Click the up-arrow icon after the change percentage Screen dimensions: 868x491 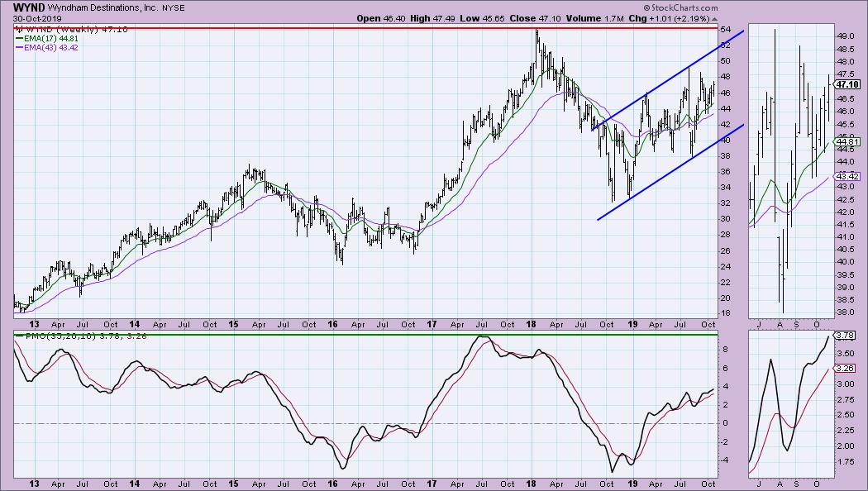[x=714, y=19]
